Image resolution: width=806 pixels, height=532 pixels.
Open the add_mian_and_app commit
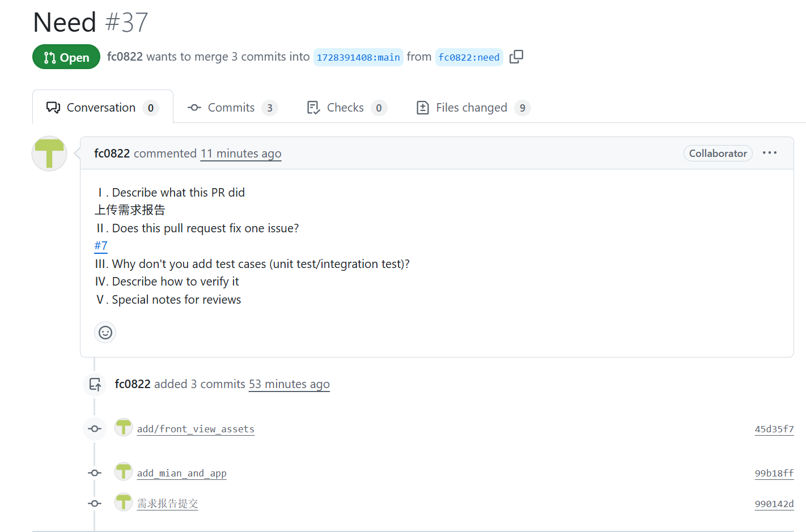click(x=181, y=473)
